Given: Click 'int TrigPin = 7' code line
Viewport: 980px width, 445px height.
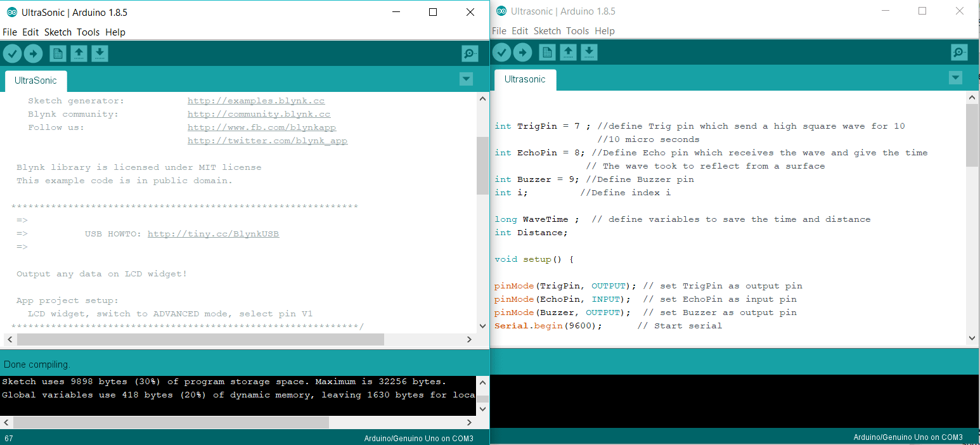Looking at the screenshot, I should [x=700, y=126].
